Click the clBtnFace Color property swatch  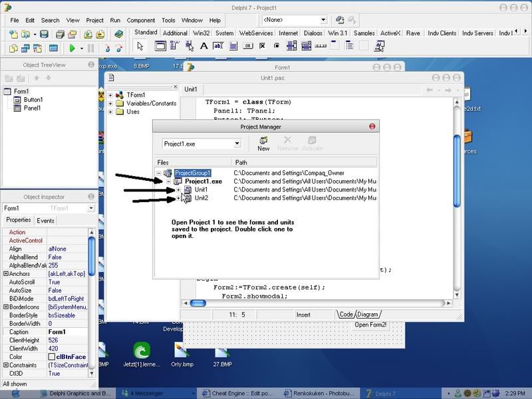click(51, 357)
